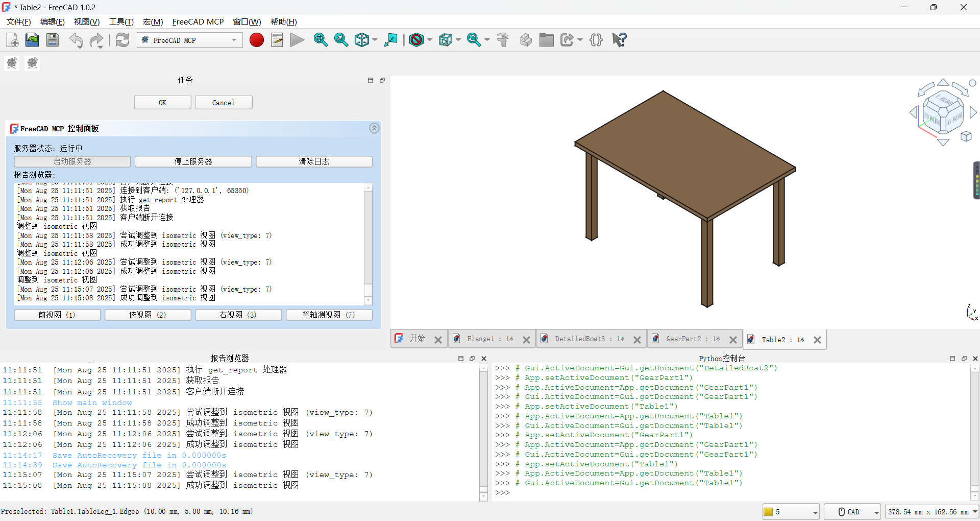The height and width of the screenshot is (521, 980).
Task: Open the macro editor icon
Action: point(277,40)
